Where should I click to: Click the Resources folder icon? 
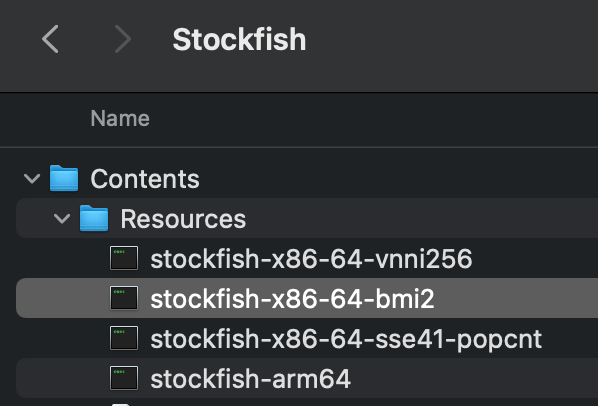94,218
